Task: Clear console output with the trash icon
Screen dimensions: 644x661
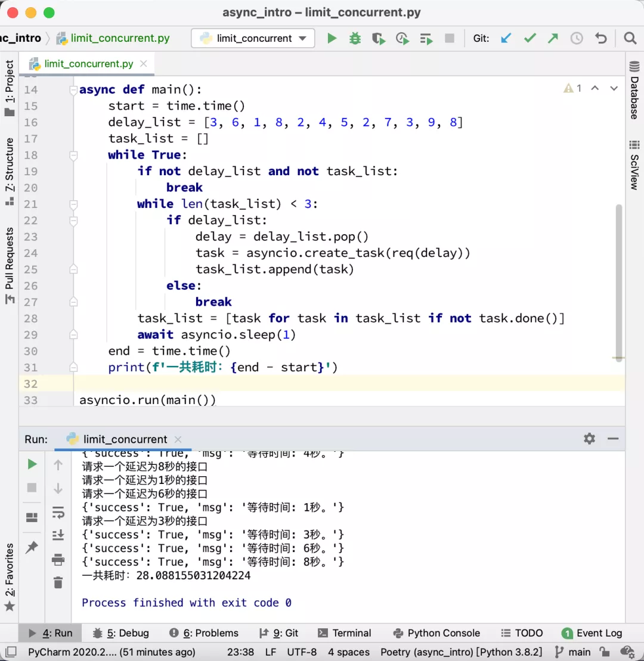Action: tap(58, 583)
